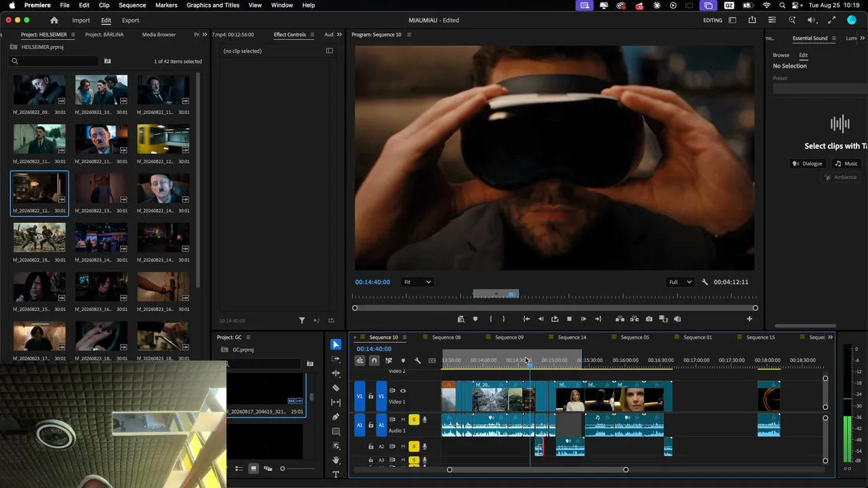Select the Ripple Edit tool
This screenshot has width=868, height=488.
pyautogui.click(x=336, y=373)
